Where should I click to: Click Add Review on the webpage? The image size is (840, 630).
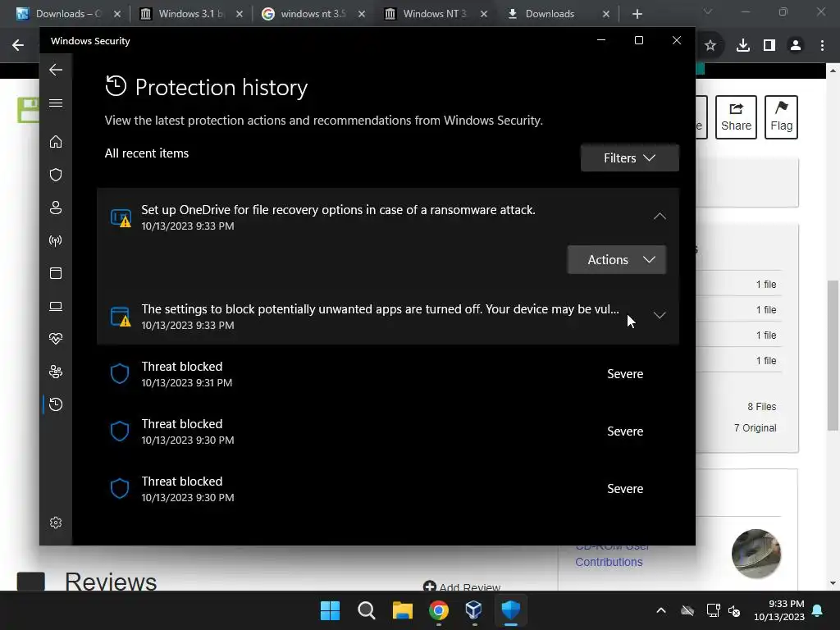[462, 587]
